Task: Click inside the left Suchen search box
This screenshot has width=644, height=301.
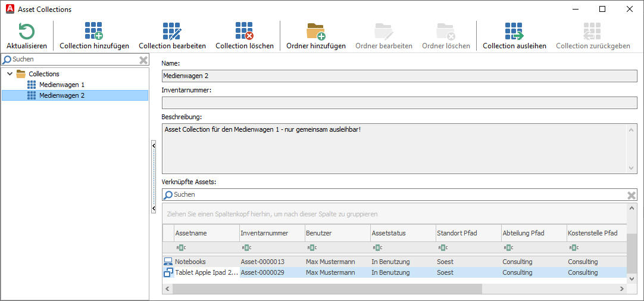Action: click(71, 60)
